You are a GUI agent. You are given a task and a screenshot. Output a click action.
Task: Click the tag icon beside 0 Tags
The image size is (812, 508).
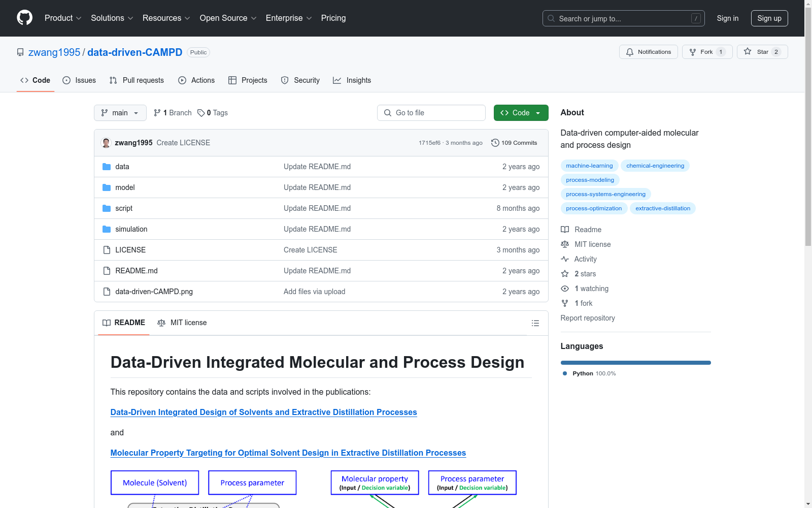201,113
